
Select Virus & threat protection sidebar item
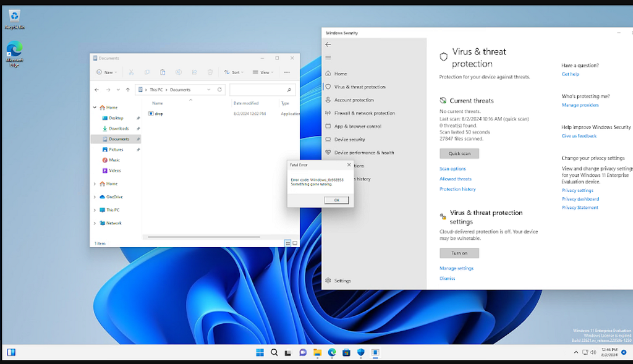pyautogui.click(x=375, y=87)
